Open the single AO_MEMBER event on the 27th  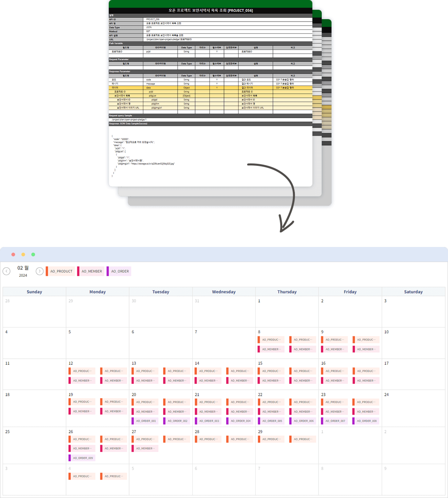coord(145,448)
